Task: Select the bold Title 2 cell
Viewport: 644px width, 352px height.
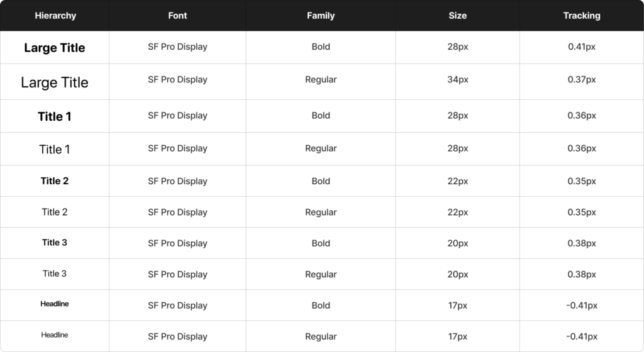Action: pyautogui.click(x=55, y=181)
